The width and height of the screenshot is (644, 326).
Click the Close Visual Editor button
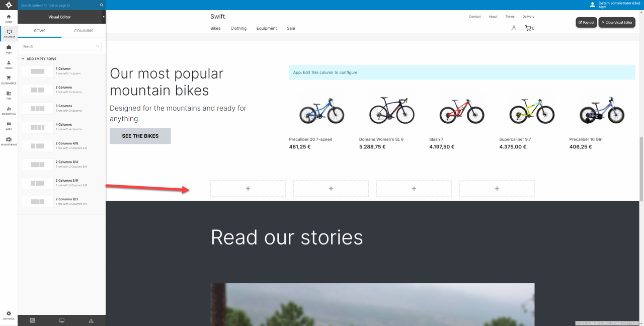point(617,23)
